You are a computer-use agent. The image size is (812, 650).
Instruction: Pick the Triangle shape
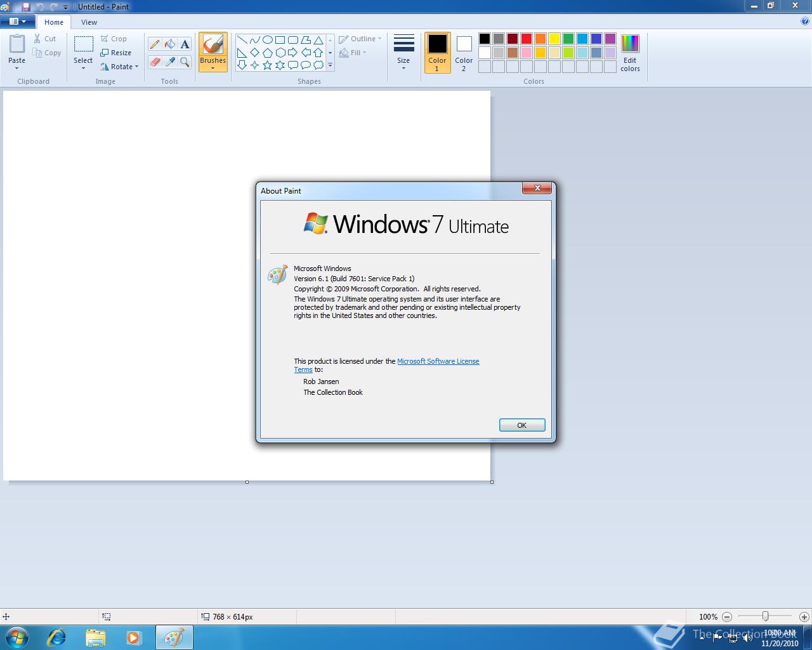318,40
